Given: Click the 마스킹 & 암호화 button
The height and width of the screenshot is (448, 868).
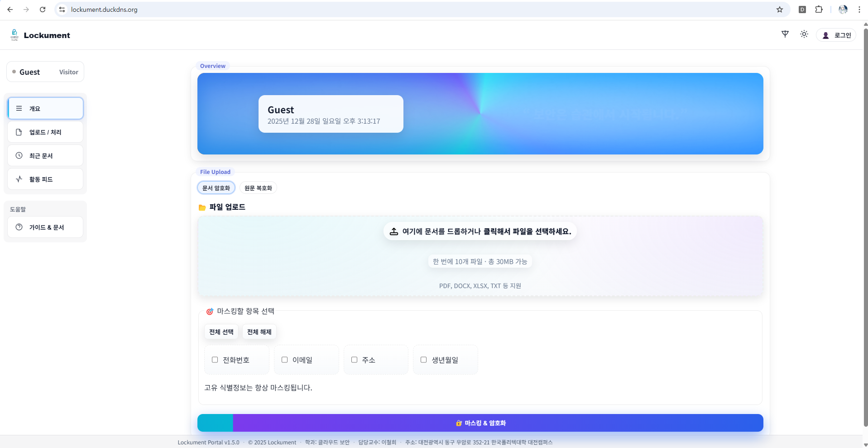Looking at the screenshot, I should pos(480,423).
